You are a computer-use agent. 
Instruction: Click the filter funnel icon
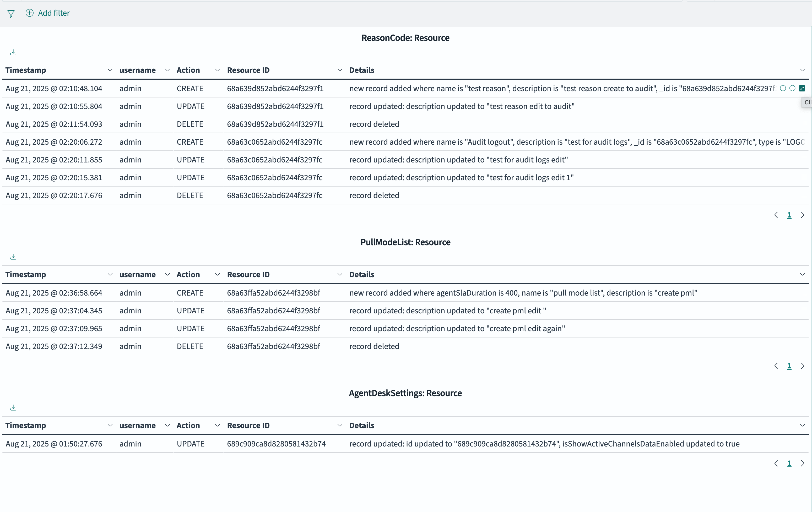[11, 13]
